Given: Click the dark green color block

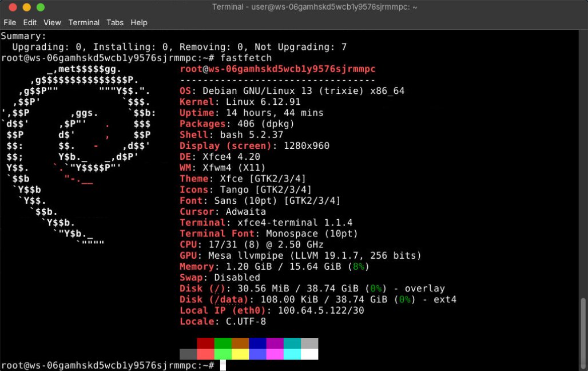Looking at the screenshot, I should click(x=223, y=343).
